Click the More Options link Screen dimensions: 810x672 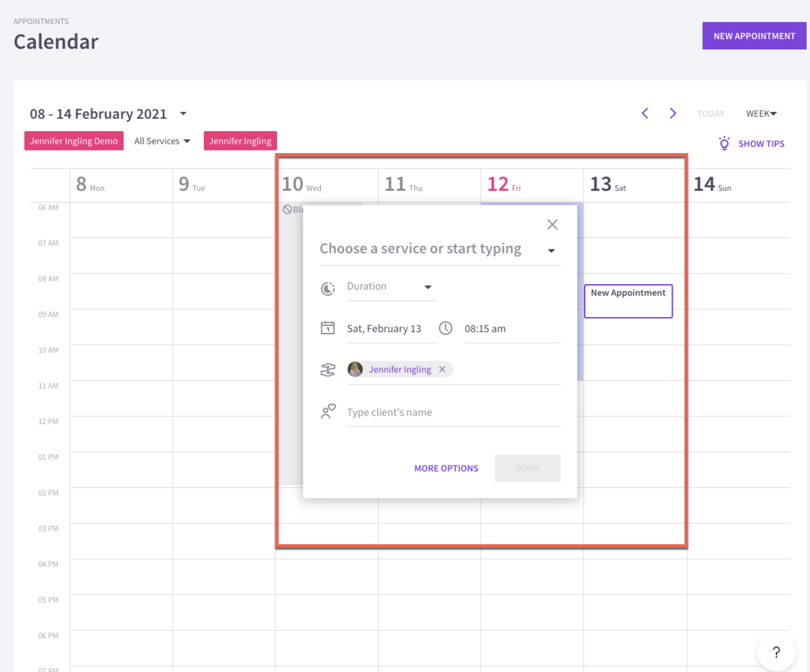pyautogui.click(x=446, y=468)
